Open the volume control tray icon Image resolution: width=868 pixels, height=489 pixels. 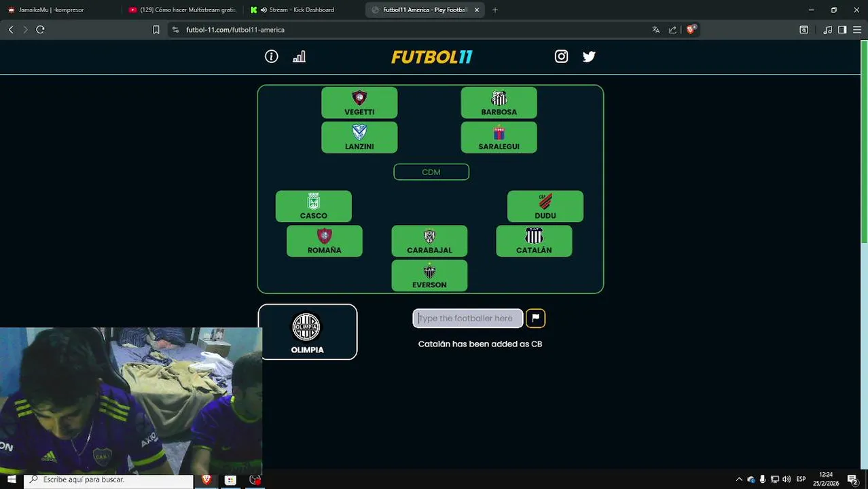[786, 479]
